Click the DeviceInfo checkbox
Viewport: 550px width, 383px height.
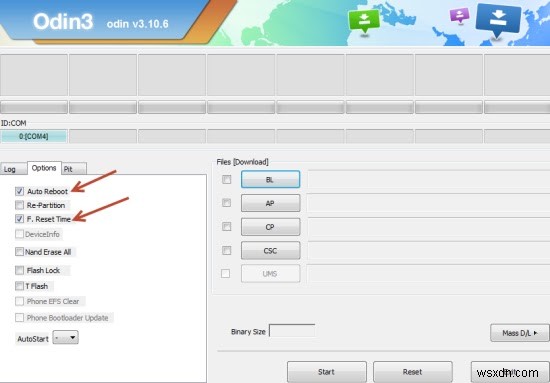(x=19, y=234)
